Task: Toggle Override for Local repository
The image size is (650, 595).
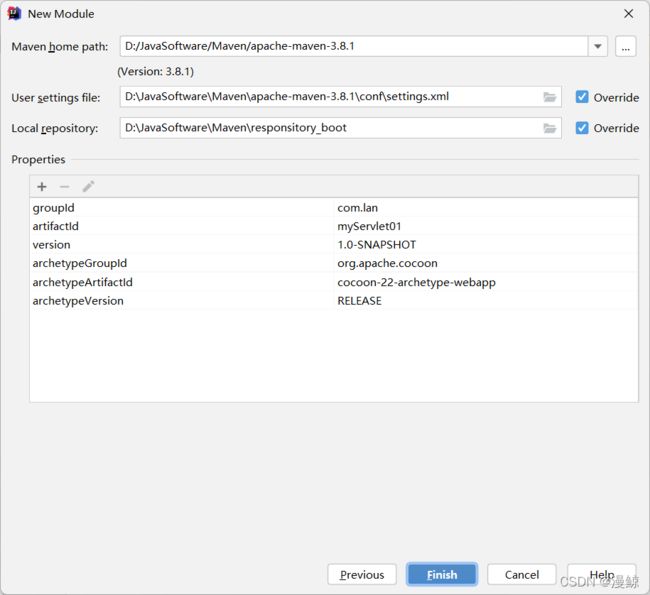Action: point(582,128)
